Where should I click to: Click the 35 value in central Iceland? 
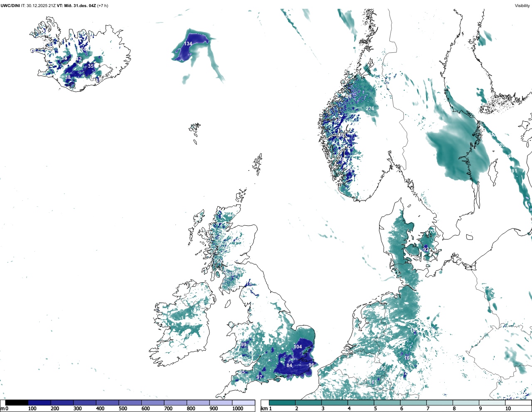click(x=91, y=66)
